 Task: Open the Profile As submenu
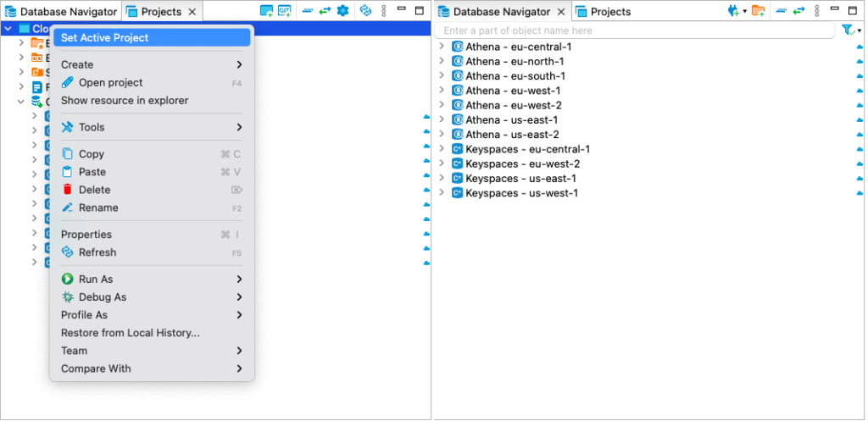click(x=152, y=315)
